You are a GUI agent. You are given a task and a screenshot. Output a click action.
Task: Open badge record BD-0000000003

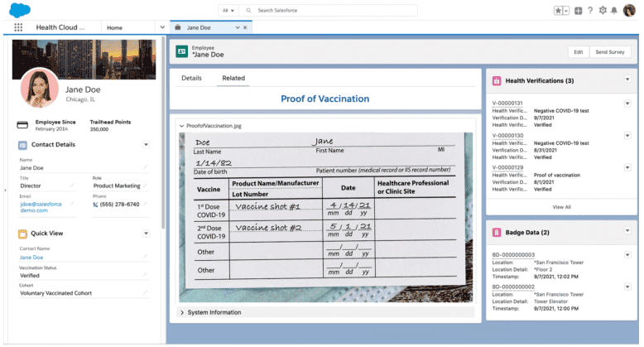513,255
